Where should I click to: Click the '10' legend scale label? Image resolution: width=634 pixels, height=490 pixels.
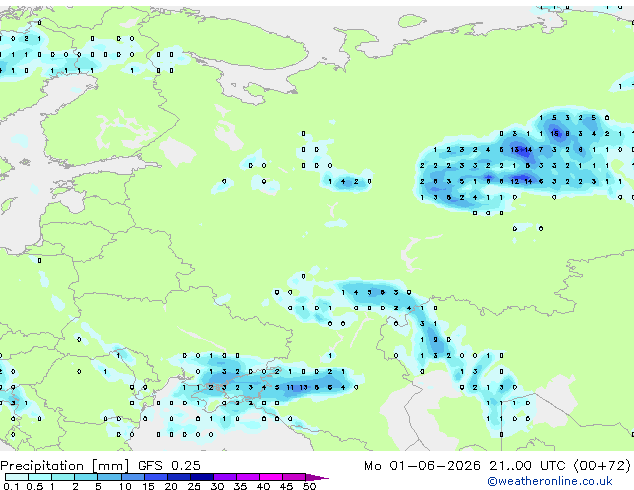(x=125, y=486)
